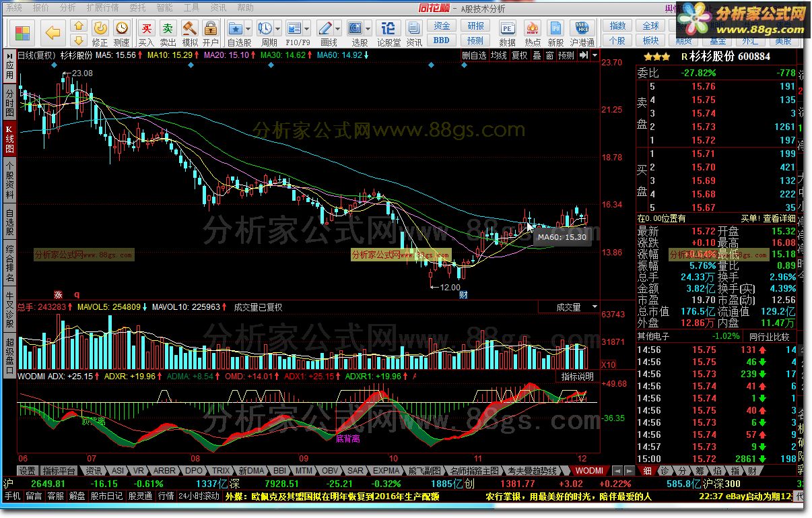The image size is (812, 518).
Task: Open the 数据 PE icon
Action: pyautogui.click(x=508, y=28)
